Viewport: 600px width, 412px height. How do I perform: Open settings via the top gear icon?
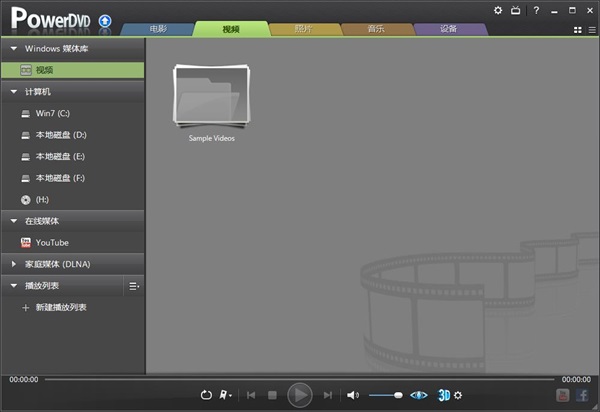[498, 10]
